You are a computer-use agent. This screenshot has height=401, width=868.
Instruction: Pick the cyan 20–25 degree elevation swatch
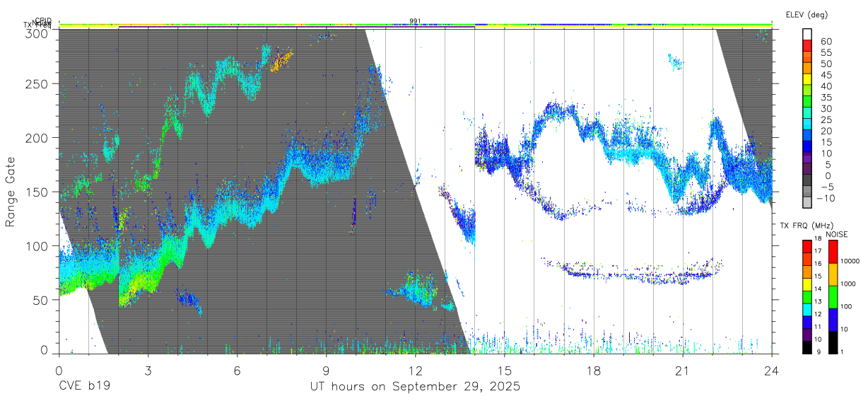[807, 124]
